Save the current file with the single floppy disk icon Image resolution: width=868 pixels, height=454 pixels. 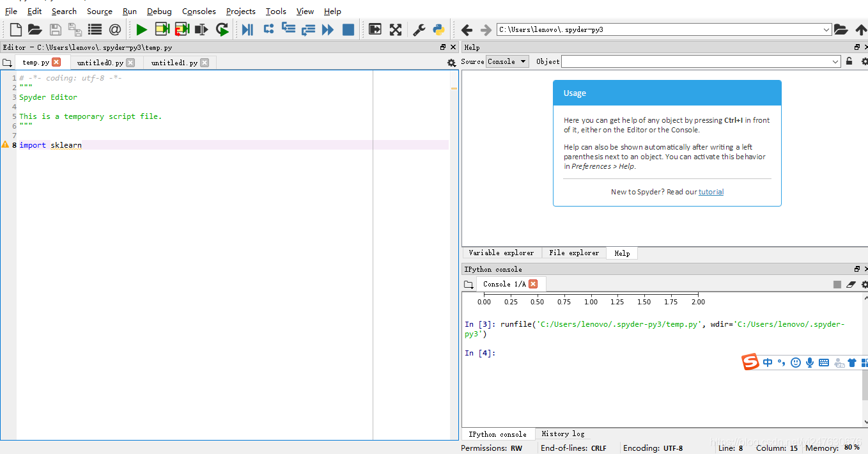(55, 29)
